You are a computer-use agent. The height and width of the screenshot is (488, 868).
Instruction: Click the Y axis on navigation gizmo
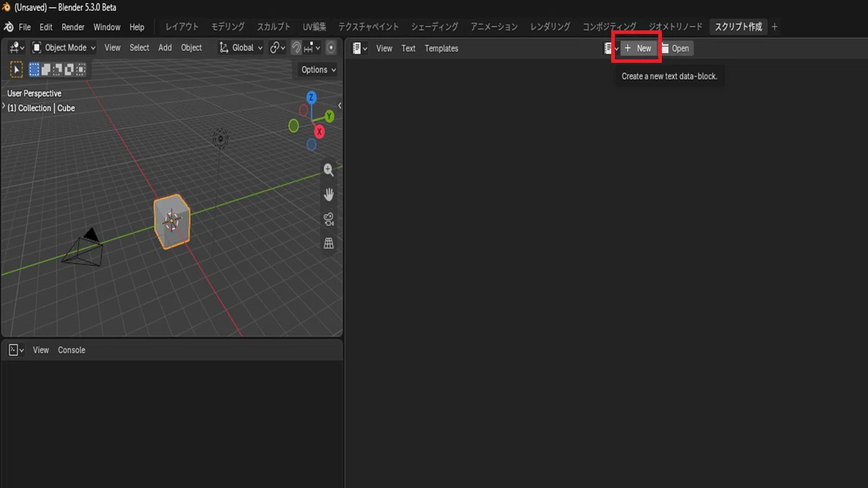point(329,116)
